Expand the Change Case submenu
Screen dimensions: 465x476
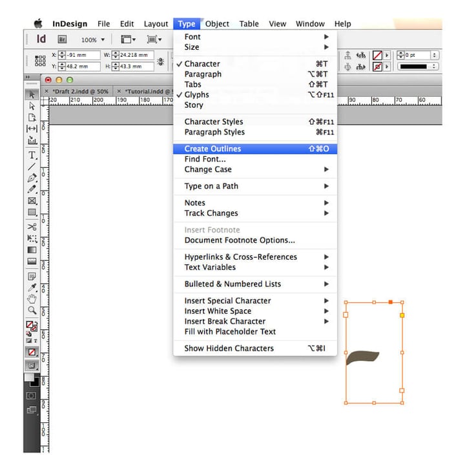click(x=255, y=169)
